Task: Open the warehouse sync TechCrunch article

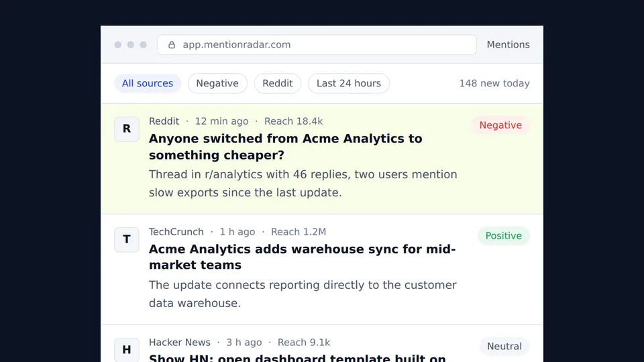Action: pos(303,257)
